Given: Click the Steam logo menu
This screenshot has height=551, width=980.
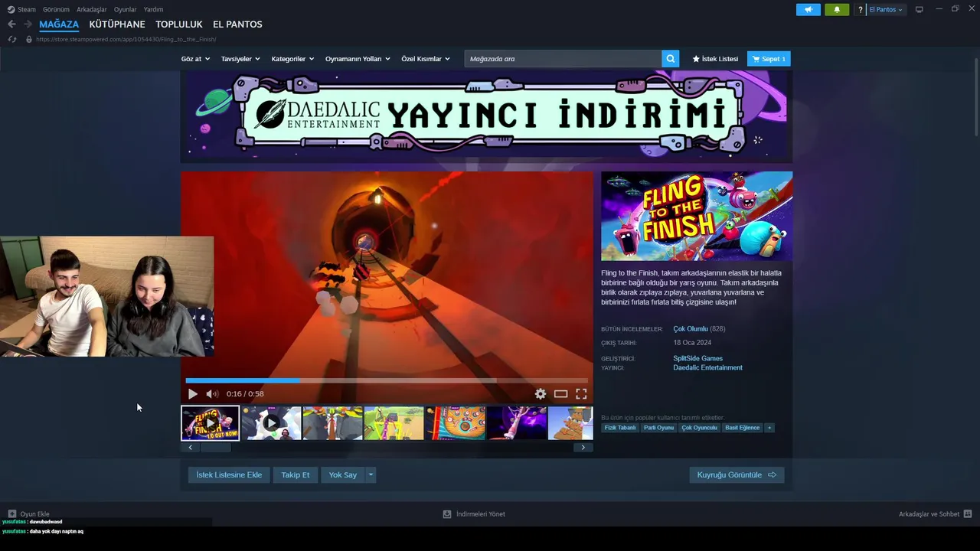Looking at the screenshot, I should 11,9.
